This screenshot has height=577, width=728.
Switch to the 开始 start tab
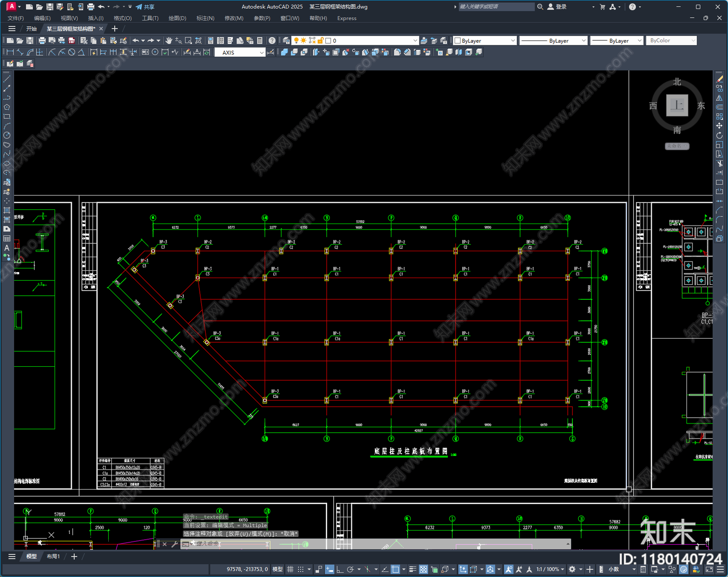pos(31,29)
